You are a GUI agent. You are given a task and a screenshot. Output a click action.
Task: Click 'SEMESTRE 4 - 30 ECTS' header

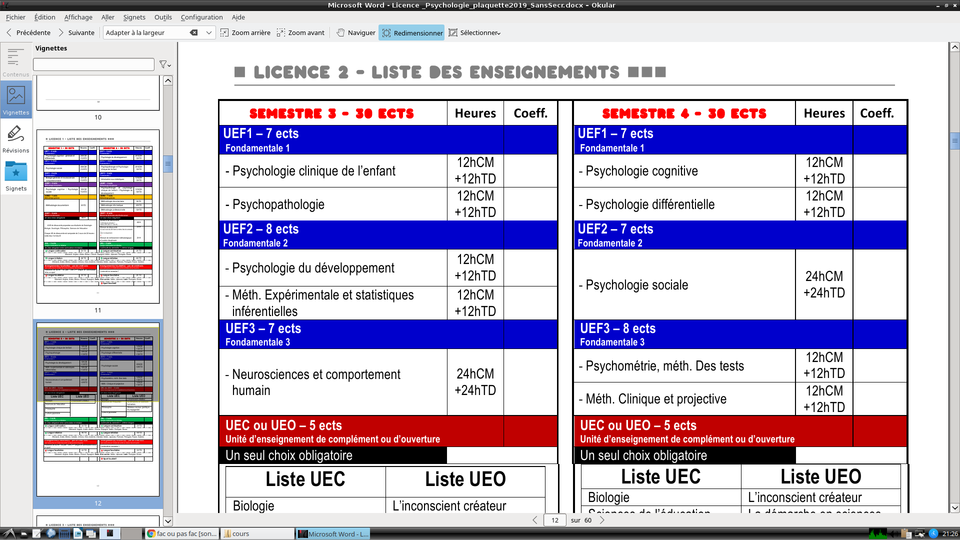tap(684, 113)
